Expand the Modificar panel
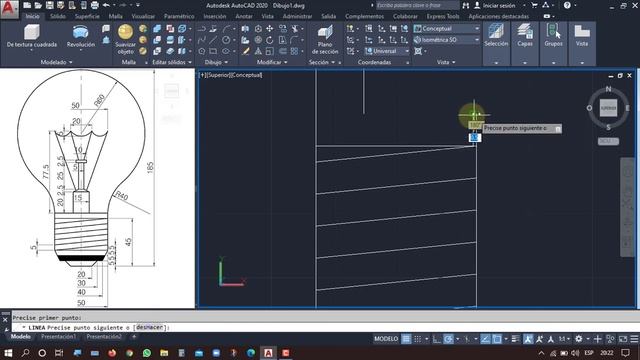 click(x=272, y=62)
